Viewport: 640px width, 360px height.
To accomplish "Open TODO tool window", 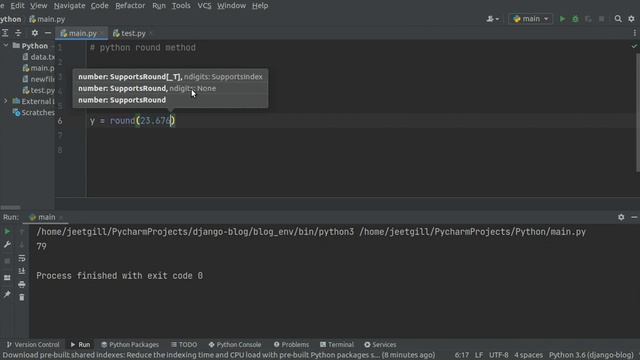I will coord(184,344).
